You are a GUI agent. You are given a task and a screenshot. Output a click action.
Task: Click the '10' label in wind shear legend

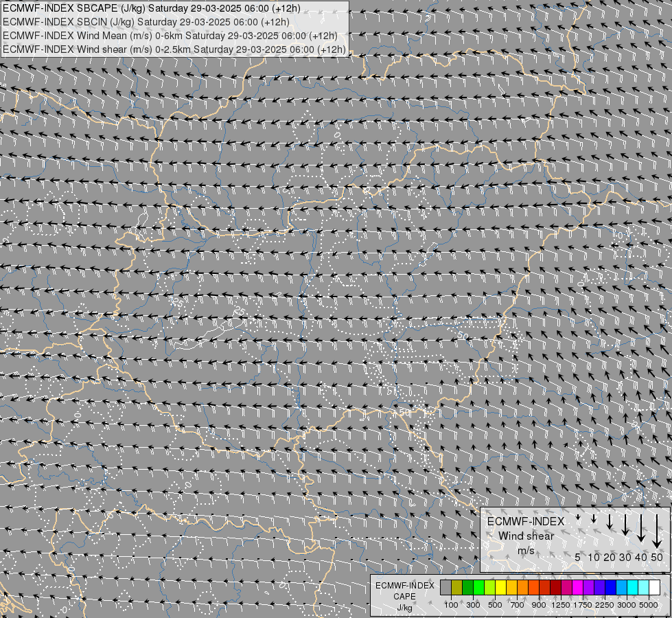594,557
